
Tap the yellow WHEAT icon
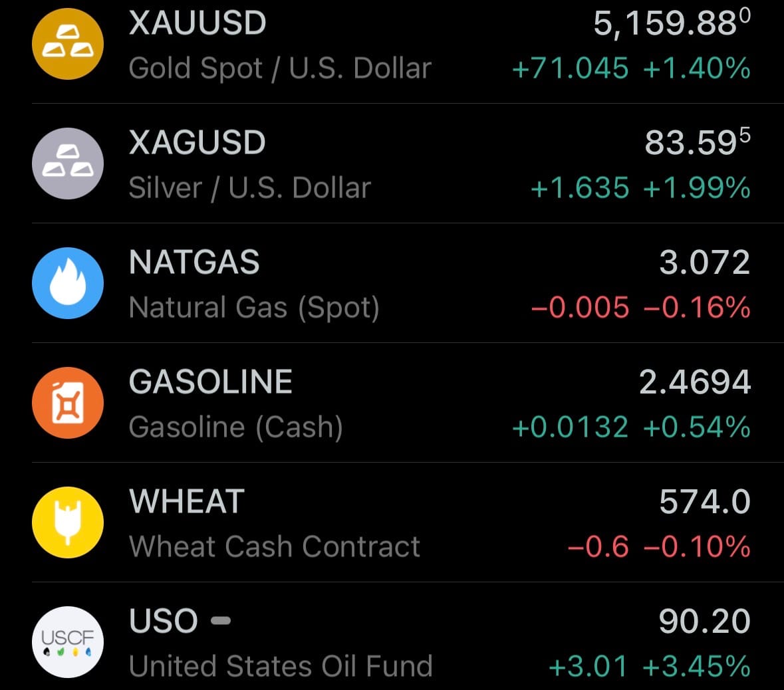(68, 522)
